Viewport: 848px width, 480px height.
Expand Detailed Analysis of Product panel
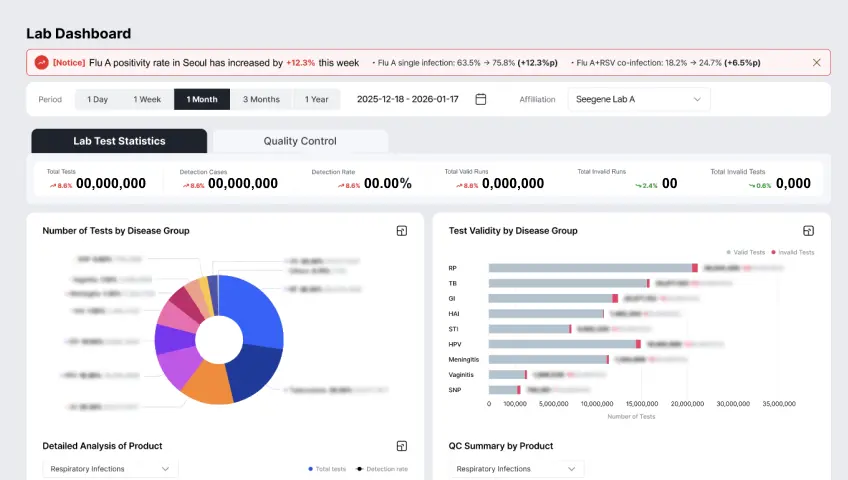click(x=402, y=446)
